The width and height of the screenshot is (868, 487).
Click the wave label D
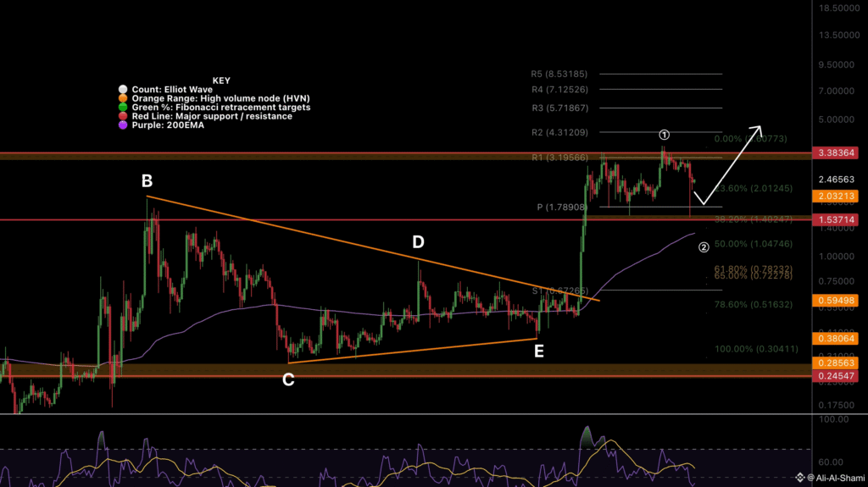pos(418,242)
